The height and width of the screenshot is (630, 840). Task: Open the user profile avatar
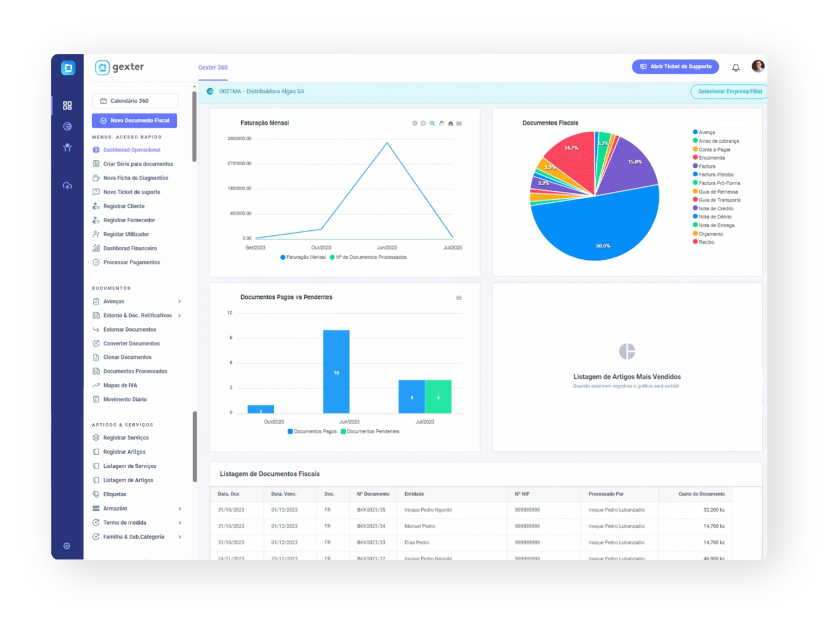pyautogui.click(x=757, y=66)
